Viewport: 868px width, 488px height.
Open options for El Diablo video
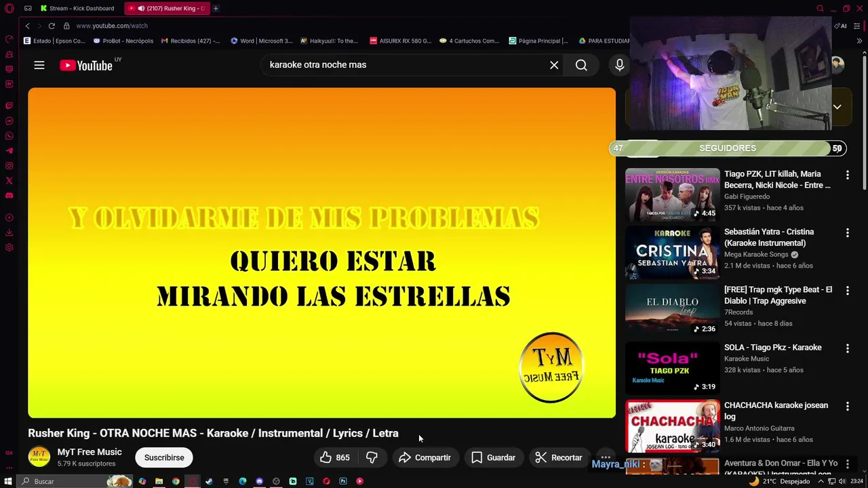pos(847,290)
